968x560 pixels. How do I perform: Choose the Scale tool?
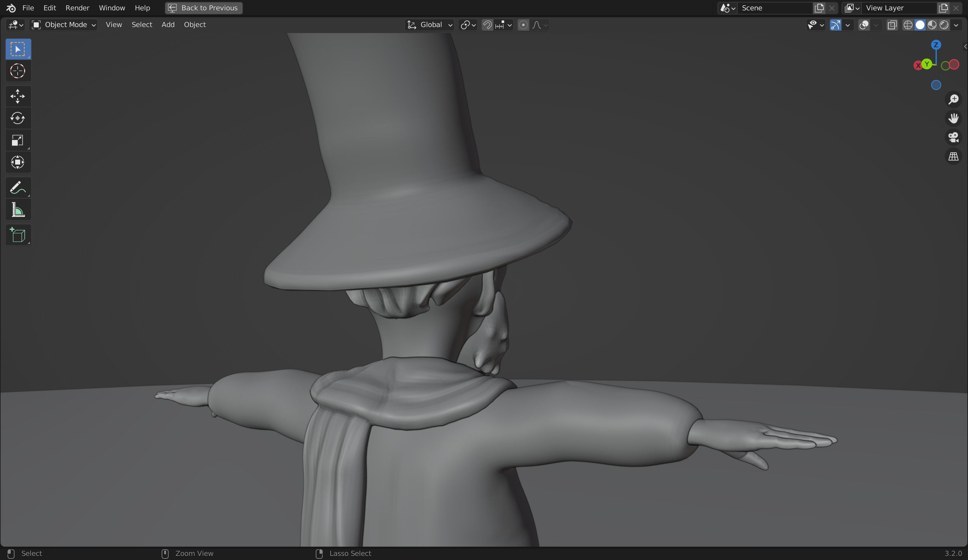click(x=18, y=140)
